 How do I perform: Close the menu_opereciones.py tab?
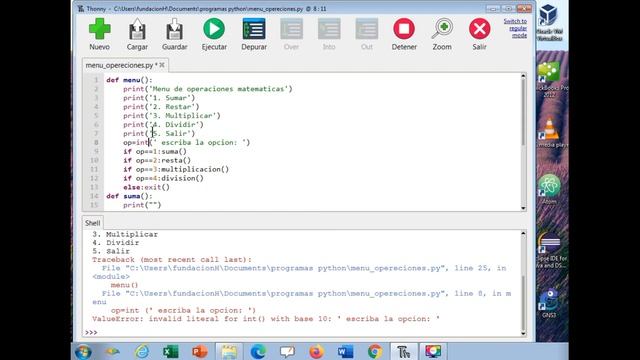coord(162,65)
